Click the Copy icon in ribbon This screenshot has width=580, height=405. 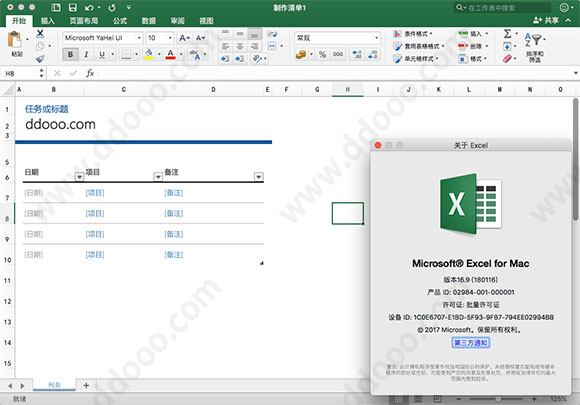tap(40, 46)
